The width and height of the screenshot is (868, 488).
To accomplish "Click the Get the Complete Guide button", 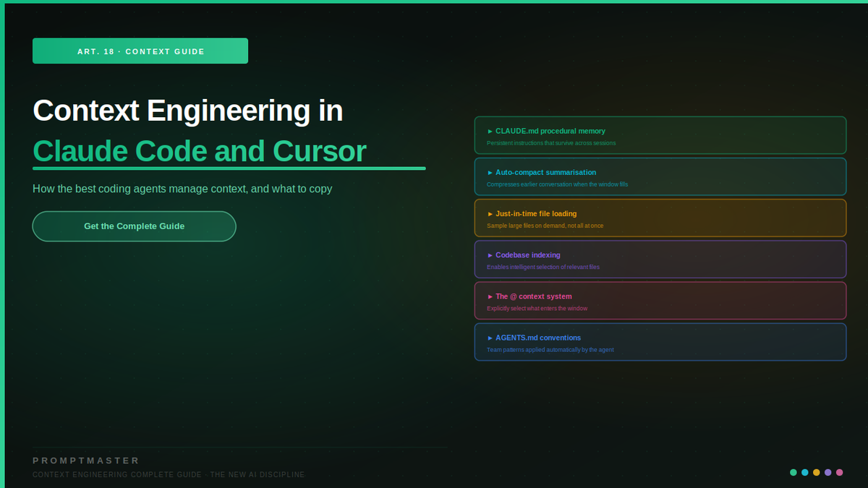I will [134, 226].
